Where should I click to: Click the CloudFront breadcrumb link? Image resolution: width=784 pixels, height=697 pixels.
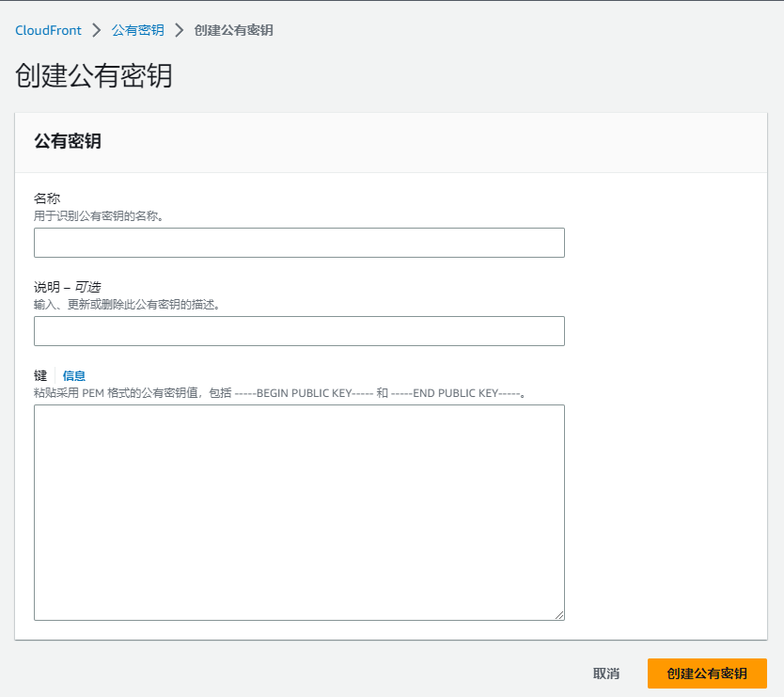pyautogui.click(x=48, y=30)
